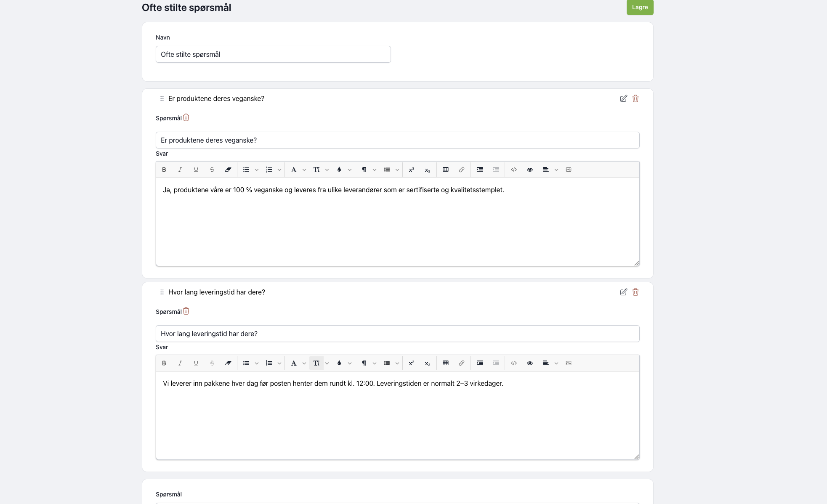827x504 pixels.
Task: Grab drag handle for 'Er produktene deres veganske?'
Action: (162, 98)
